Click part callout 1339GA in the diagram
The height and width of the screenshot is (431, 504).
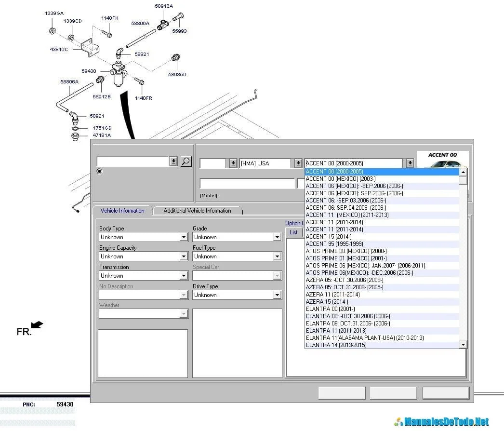tap(54, 13)
